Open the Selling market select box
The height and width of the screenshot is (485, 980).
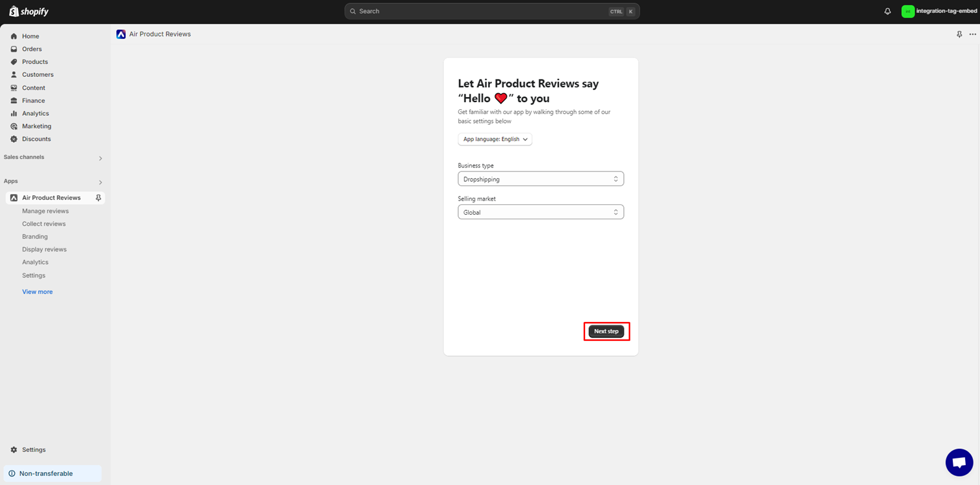(540, 212)
